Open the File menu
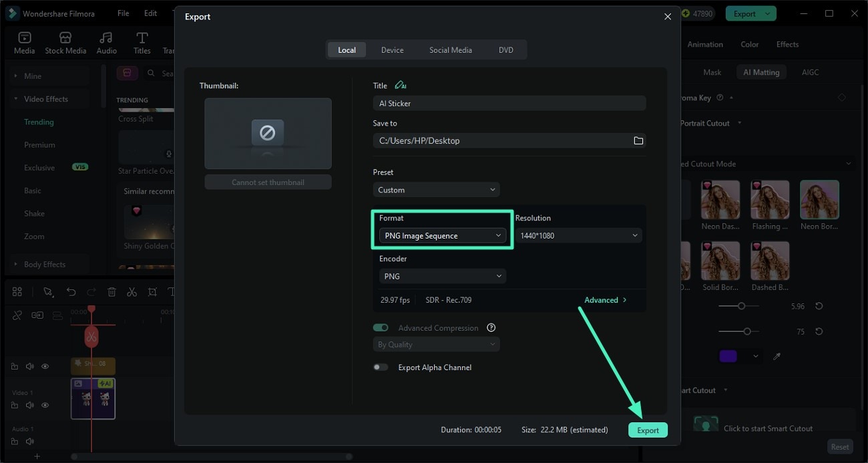The image size is (868, 463). pyautogui.click(x=124, y=13)
